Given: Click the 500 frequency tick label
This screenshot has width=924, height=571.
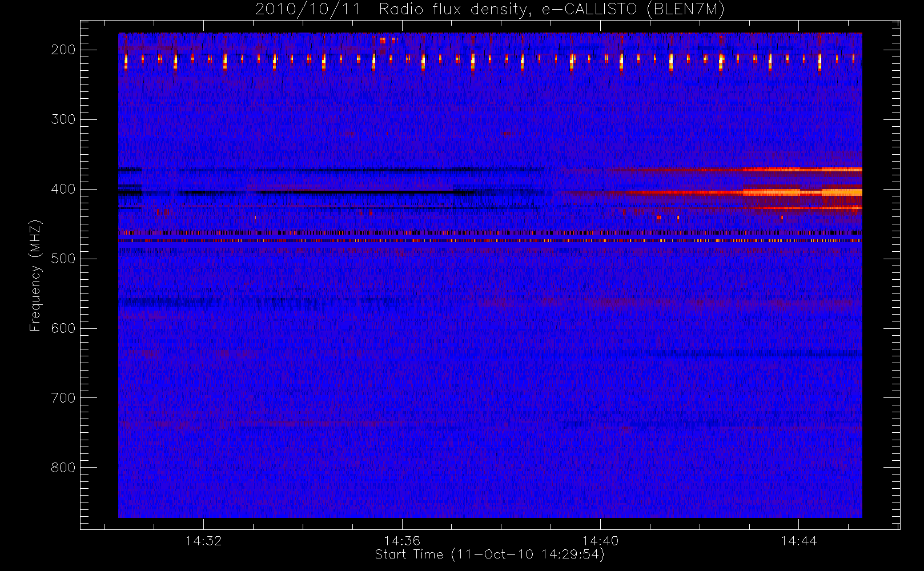Looking at the screenshot, I should (x=63, y=259).
